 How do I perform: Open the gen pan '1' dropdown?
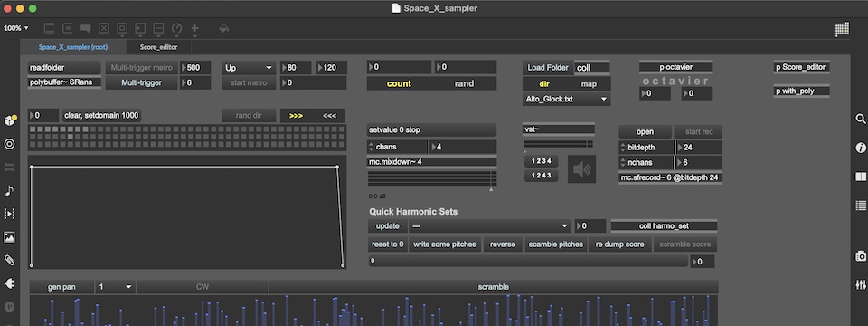click(x=115, y=287)
